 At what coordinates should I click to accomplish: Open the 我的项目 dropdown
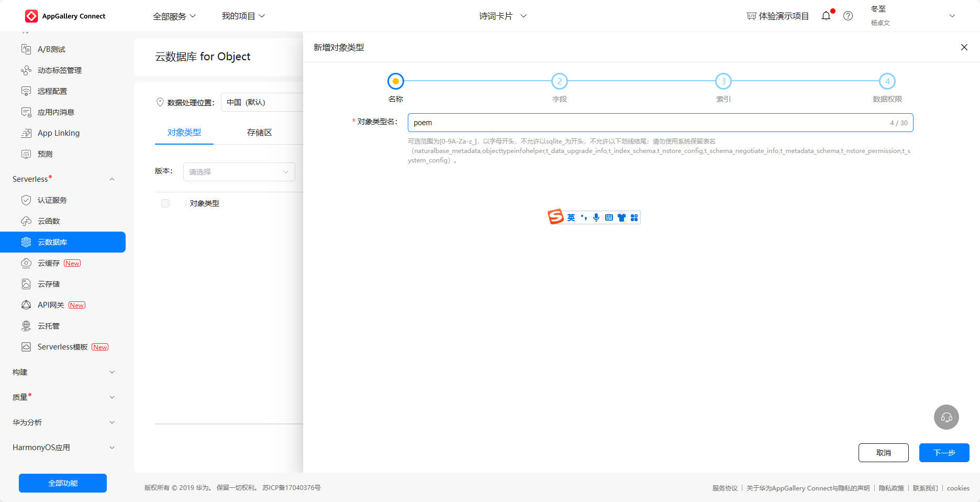[243, 16]
